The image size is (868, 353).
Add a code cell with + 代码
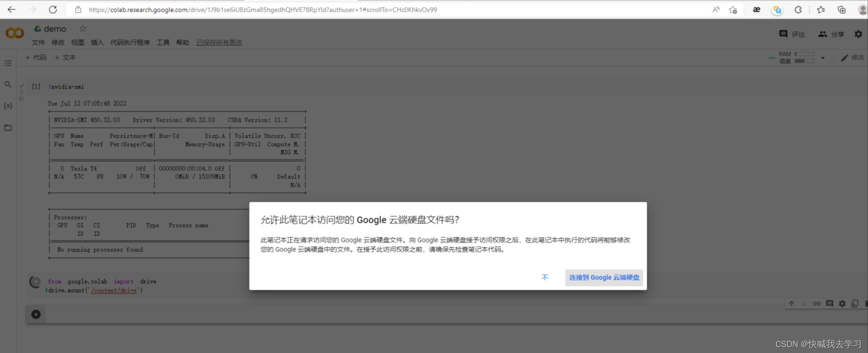point(36,57)
